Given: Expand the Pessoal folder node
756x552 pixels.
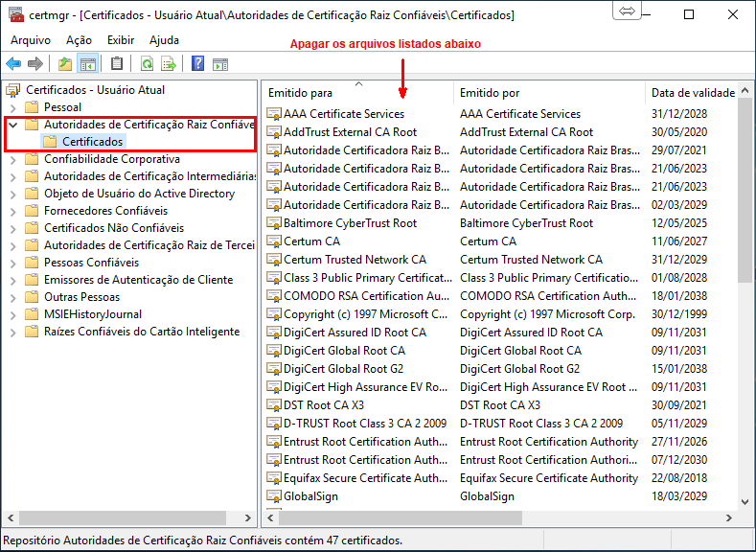Looking at the screenshot, I should pos(12,107).
